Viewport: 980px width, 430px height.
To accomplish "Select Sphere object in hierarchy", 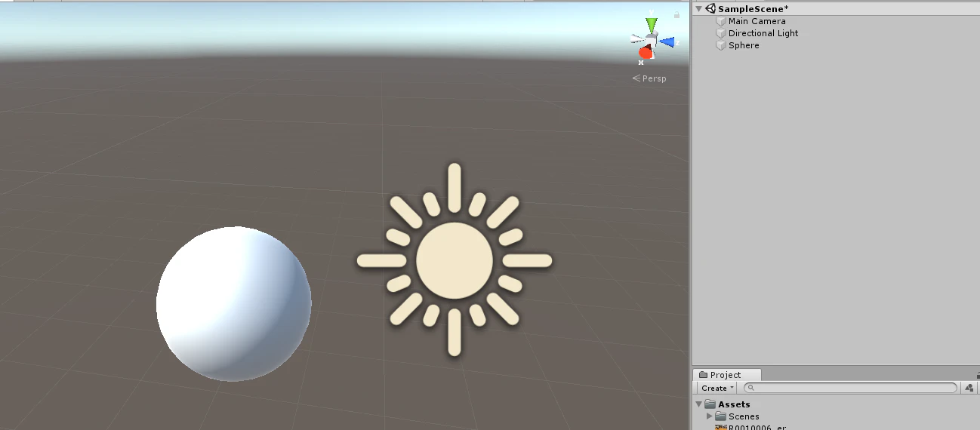I will (744, 45).
